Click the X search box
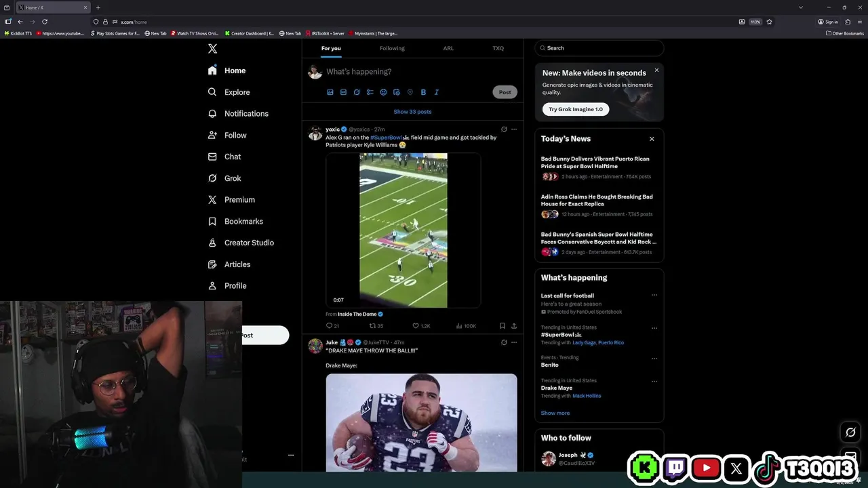868x488 pixels. (599, 48)
